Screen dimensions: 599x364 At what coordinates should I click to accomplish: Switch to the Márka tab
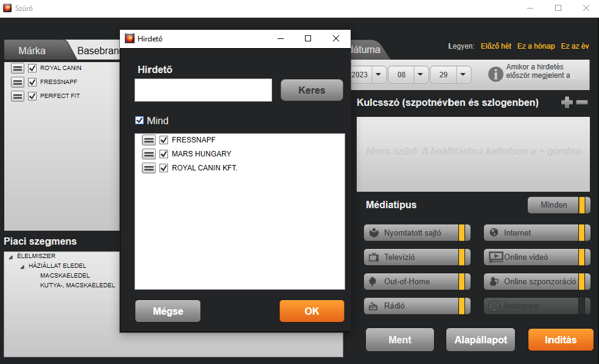tap(32, 51)
